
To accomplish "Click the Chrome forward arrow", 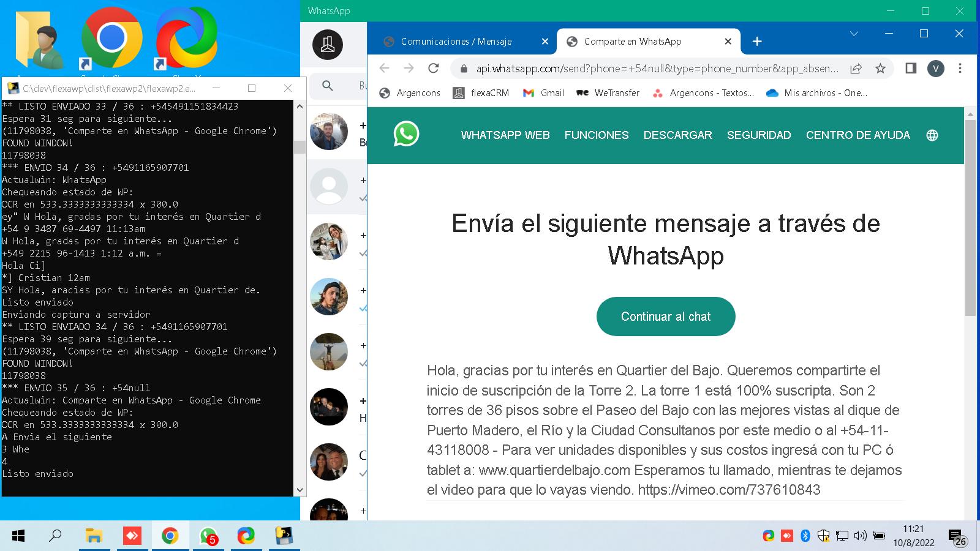I will [409, 68].
